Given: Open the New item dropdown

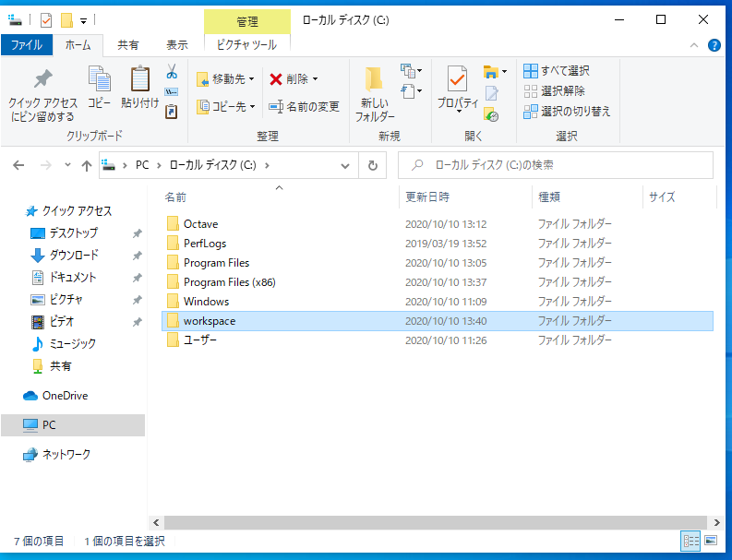Looking at the screenshot, I should coord(412,70).
